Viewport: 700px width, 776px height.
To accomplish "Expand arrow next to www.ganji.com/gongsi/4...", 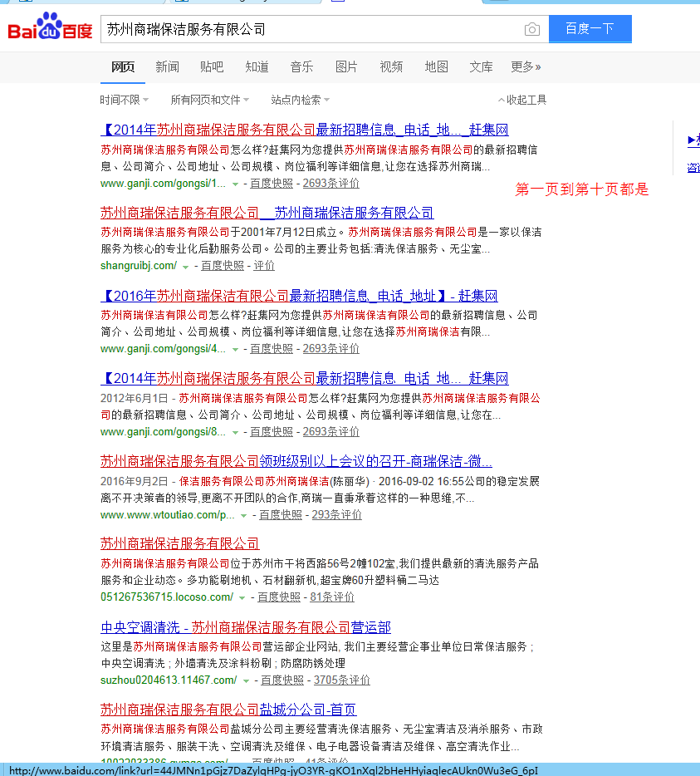I will click(236, 350).
